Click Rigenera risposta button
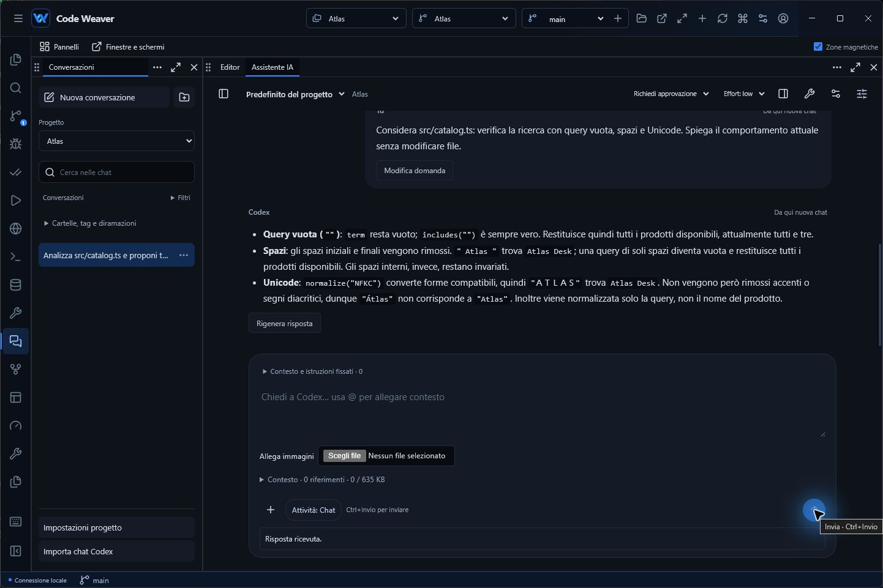 [285, 323]
